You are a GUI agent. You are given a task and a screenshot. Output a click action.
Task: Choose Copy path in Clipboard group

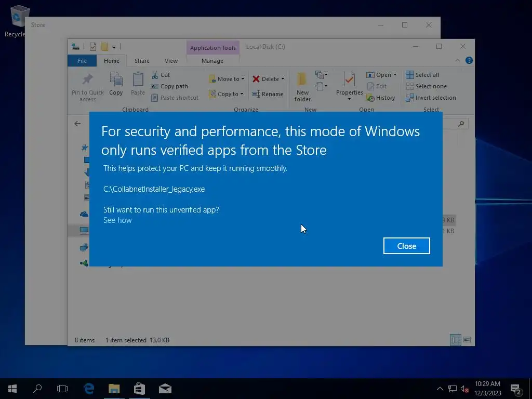(x=169, y=86)
